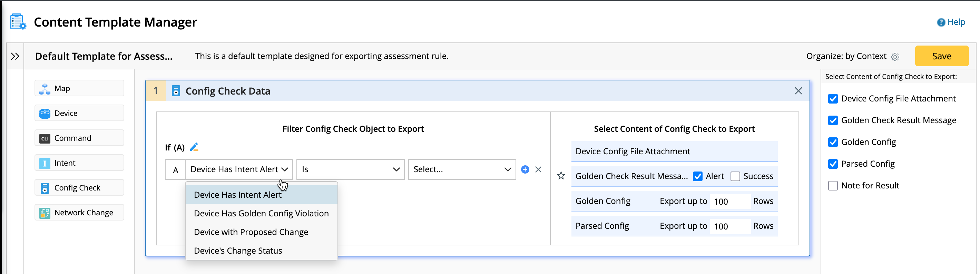
Task: Choose Device Has Golden Config Violation option
Action: pos(261,214)
